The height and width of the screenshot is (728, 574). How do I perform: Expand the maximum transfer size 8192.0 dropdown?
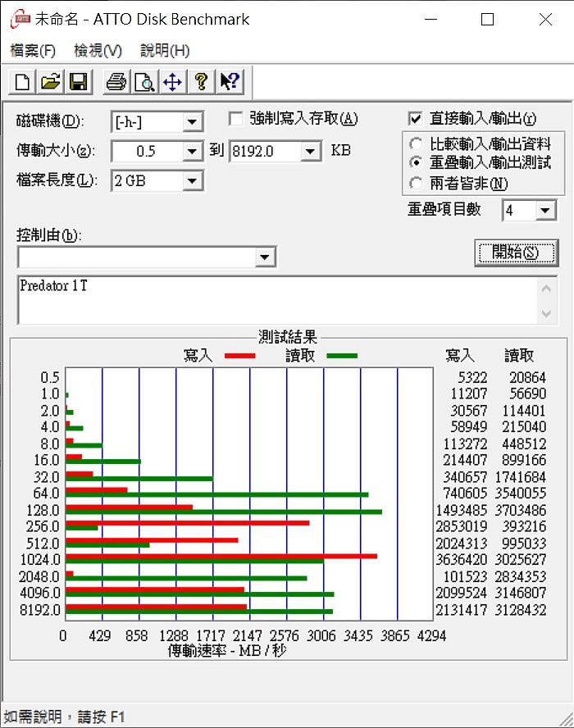310,152
